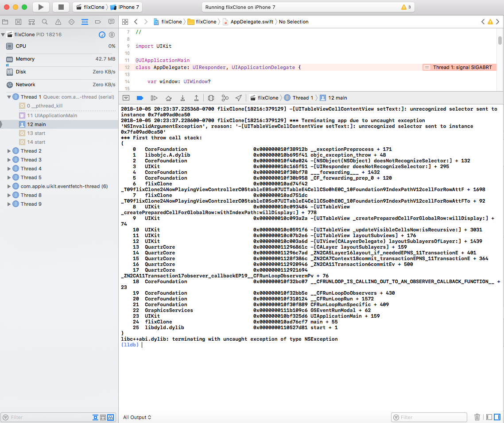Expand Thread 8
This screenshot has height=423, width=504.
9,195
